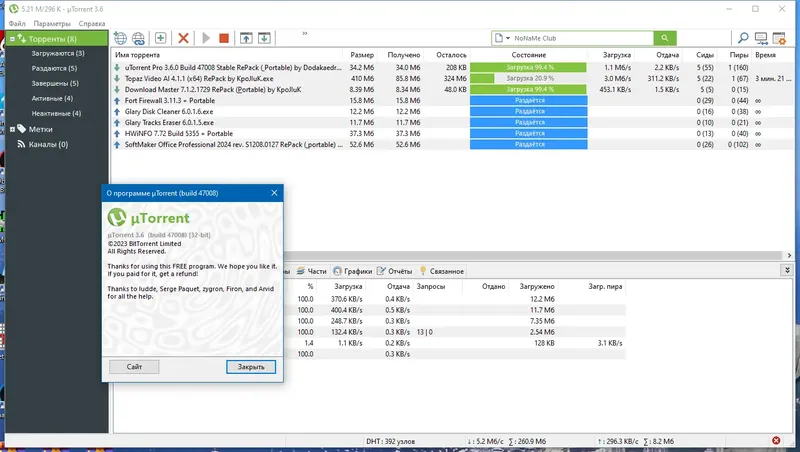Select the Fort Firewall 3.11.3 torrent row

click(453, 101)
